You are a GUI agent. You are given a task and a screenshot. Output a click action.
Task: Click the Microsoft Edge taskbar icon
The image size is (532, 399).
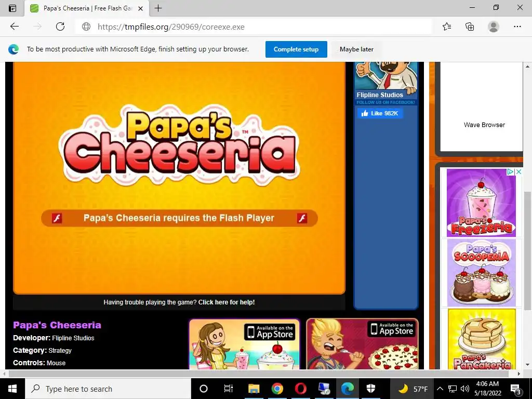(x=348, y=389)
